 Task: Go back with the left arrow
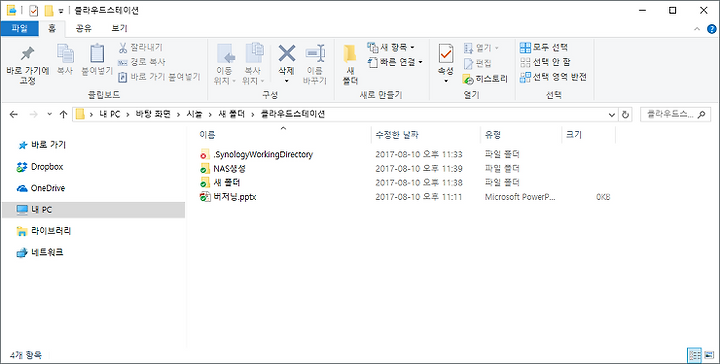coord(14,115)
